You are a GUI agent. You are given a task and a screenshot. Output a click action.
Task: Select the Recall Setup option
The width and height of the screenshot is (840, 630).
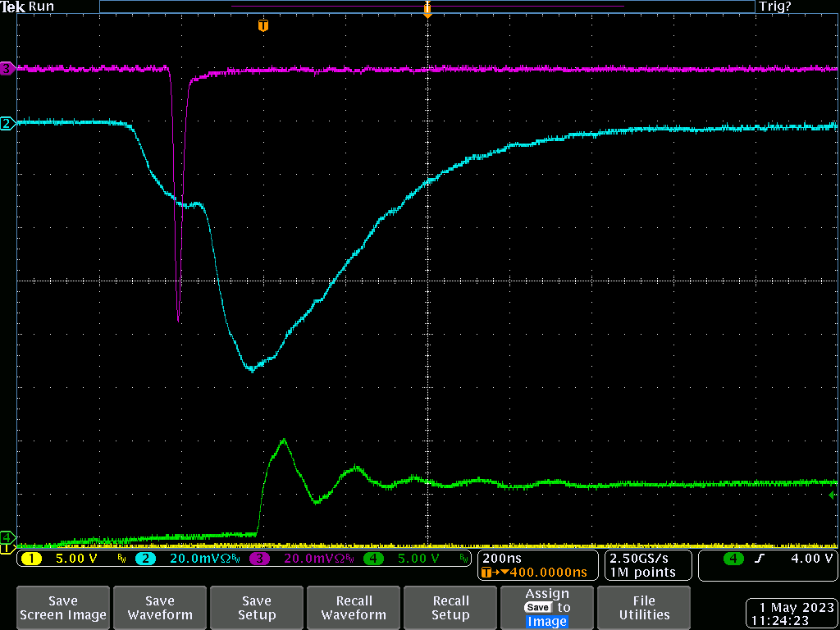click(450, 608)
